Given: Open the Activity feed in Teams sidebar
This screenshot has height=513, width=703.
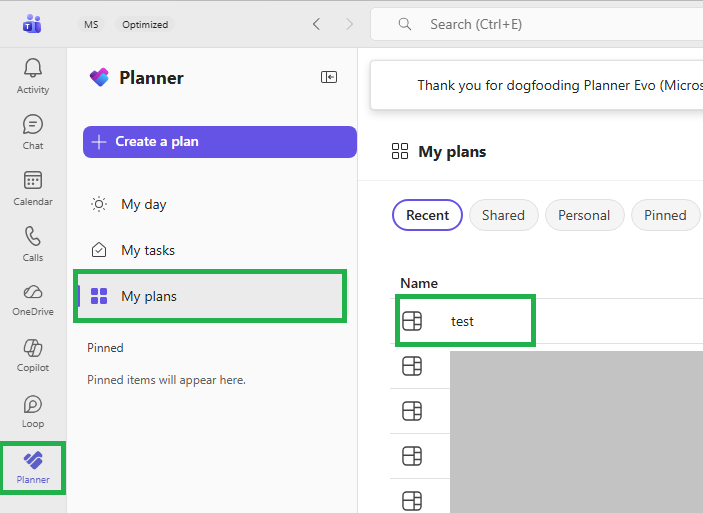Looking at the screenshot, I should [33, 76].
